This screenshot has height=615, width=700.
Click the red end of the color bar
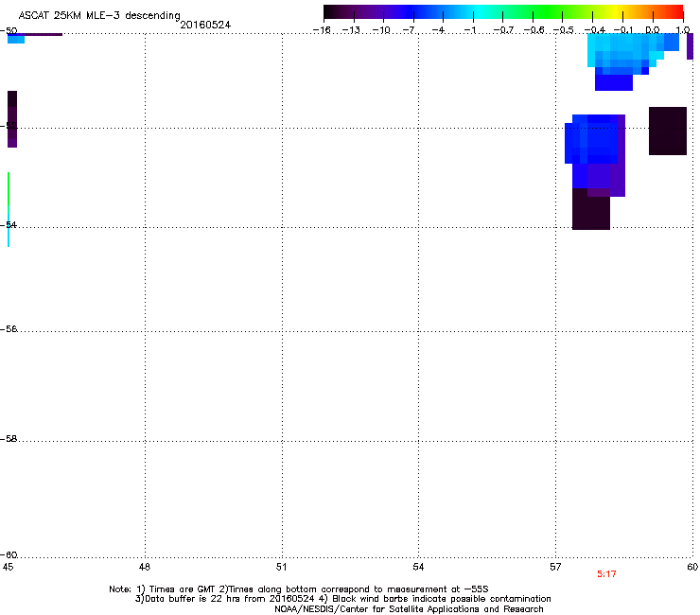(x=675, y=11)
